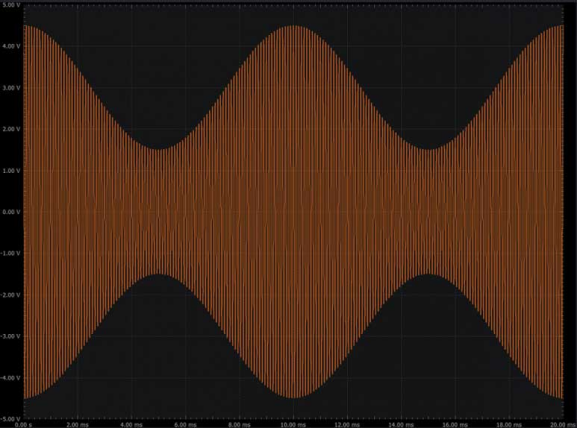Select the 18.00 ms time axis label
The width and height of the screenshot is (577, 429).
pos(509,425)
